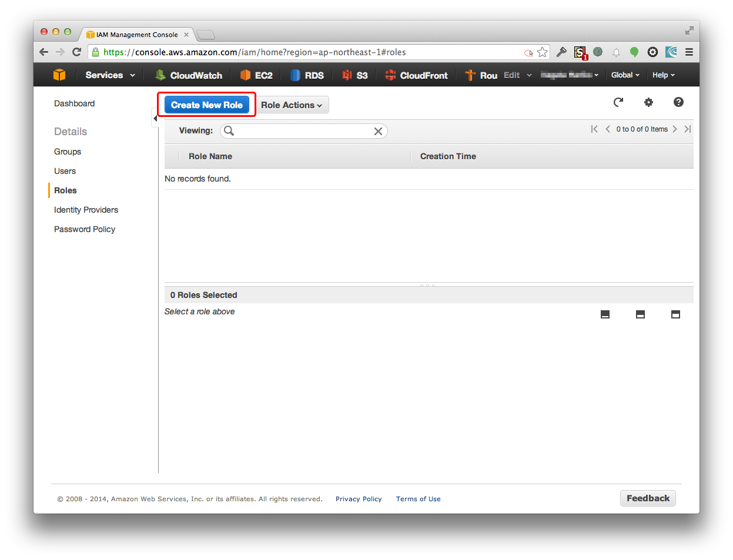Image resolution: width=733 pixels, height=560 pixels.
Task: Open the EC2 service shortcut
Action: pyautogui.click(x=256, y=75)
